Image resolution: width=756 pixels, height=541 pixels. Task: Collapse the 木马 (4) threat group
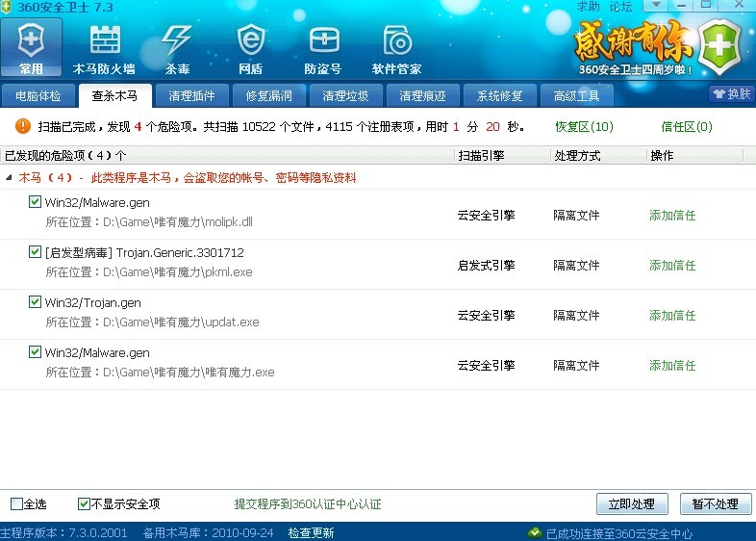10,178
